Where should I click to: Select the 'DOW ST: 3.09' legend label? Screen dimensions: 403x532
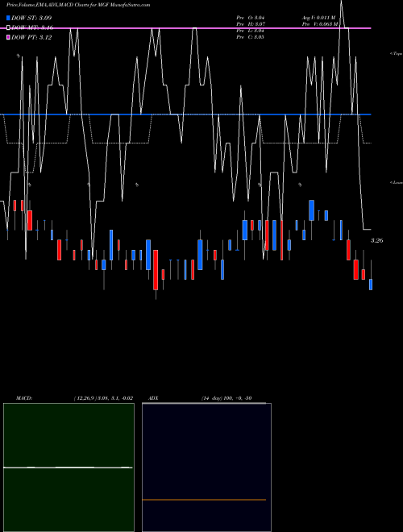[x=31, y=18]
